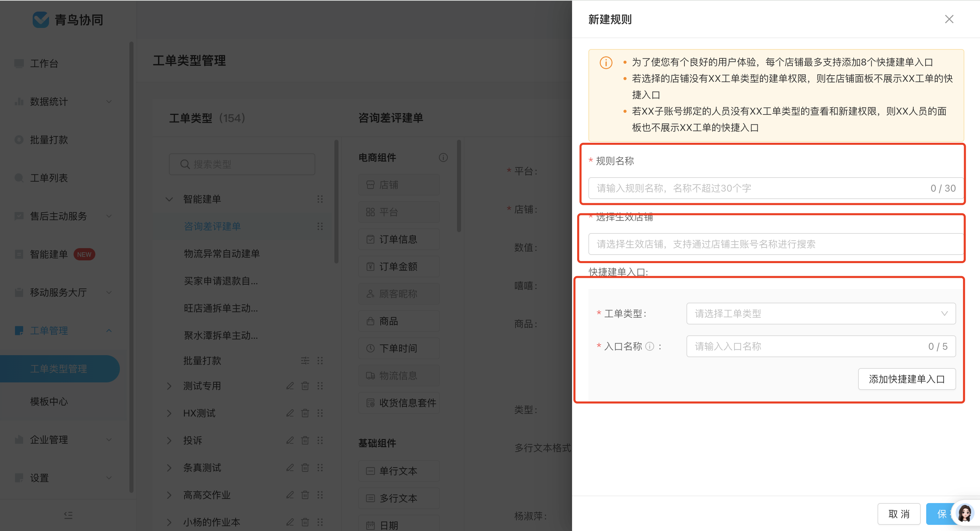Select 物流异常自动建单 type
980x531 pixels.
[x=221, y=254]
